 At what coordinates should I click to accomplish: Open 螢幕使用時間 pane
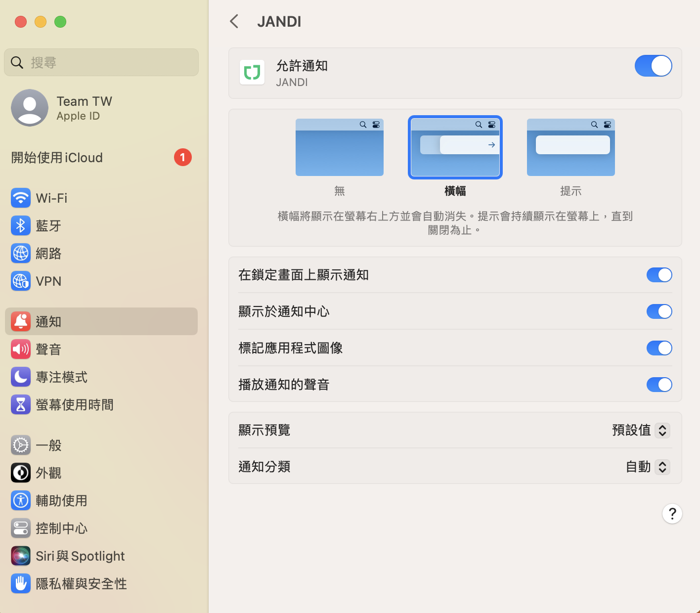click(x=101, y=405)
